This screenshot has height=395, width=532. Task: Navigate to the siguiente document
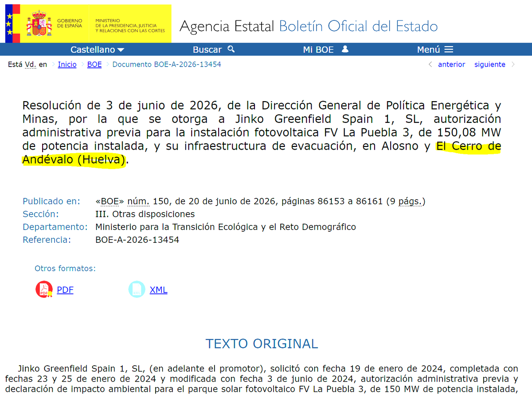(x=490, y=64)
